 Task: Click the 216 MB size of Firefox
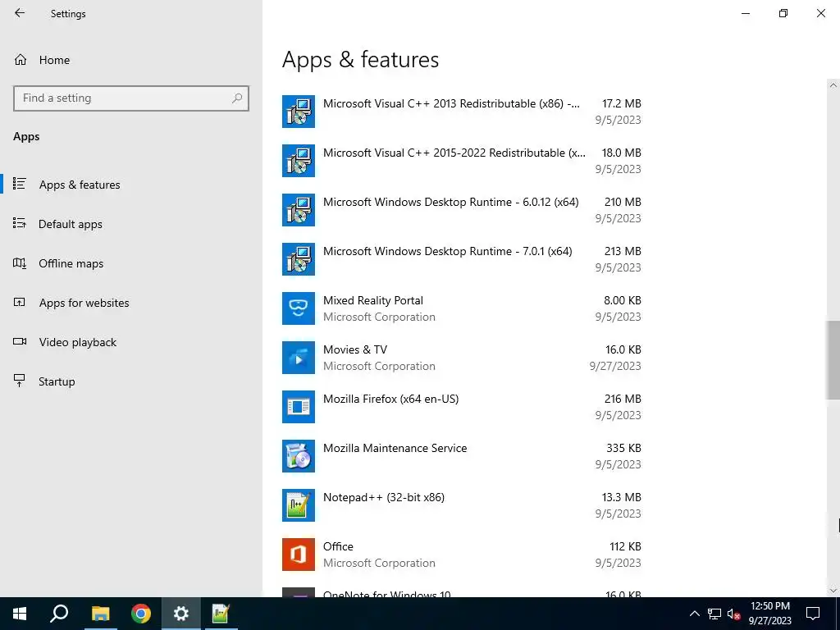pyautogui.click(x=623, y=399)
